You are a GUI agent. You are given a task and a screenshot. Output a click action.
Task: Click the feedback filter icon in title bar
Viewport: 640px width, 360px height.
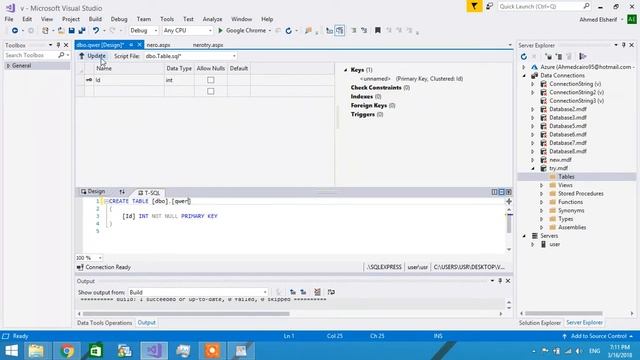click(474, 6)
